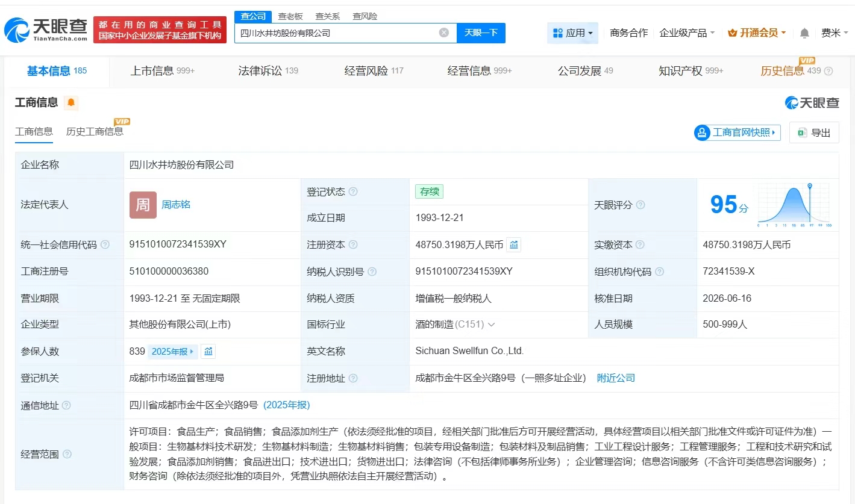
Task: Toggle the orange monitoring bell beside 工商信息
Action: (x=71, y=102)
